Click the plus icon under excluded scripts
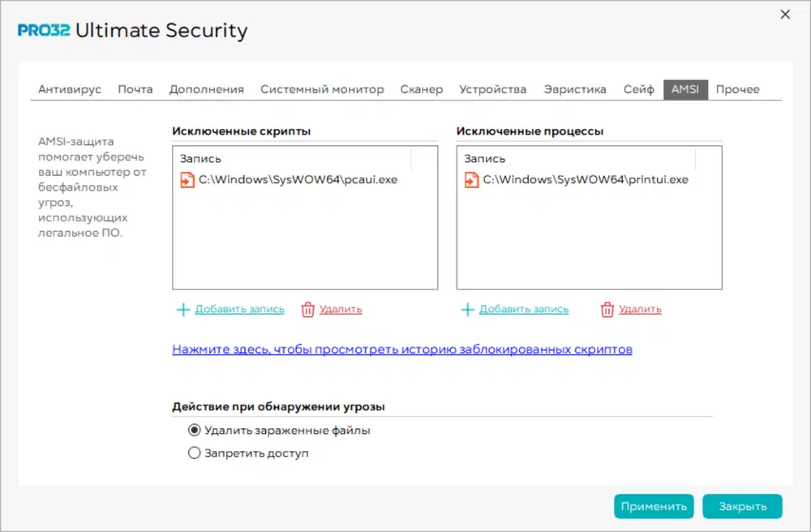The image size is (811, 532). pos(183,309)
